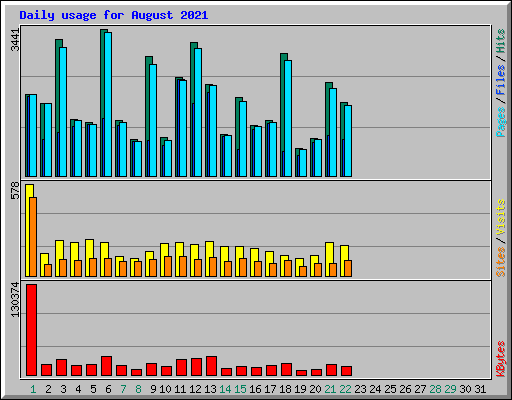Click the Pages legend label

point(500,122)
